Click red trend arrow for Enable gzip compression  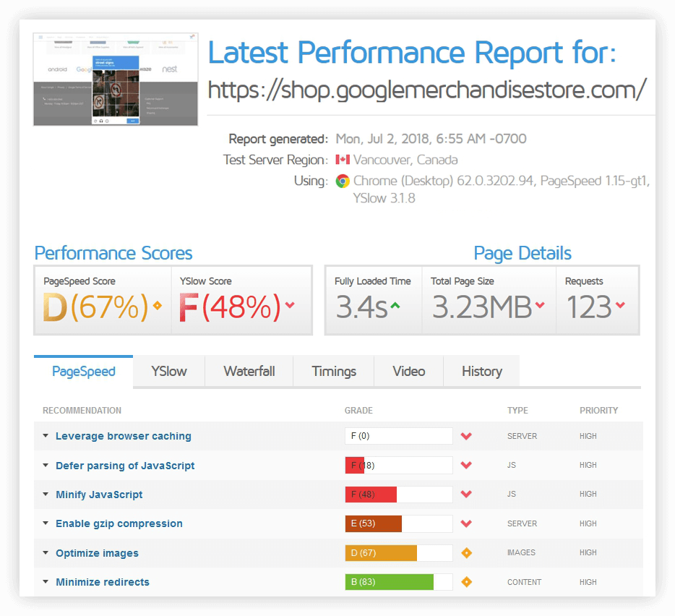466,523
